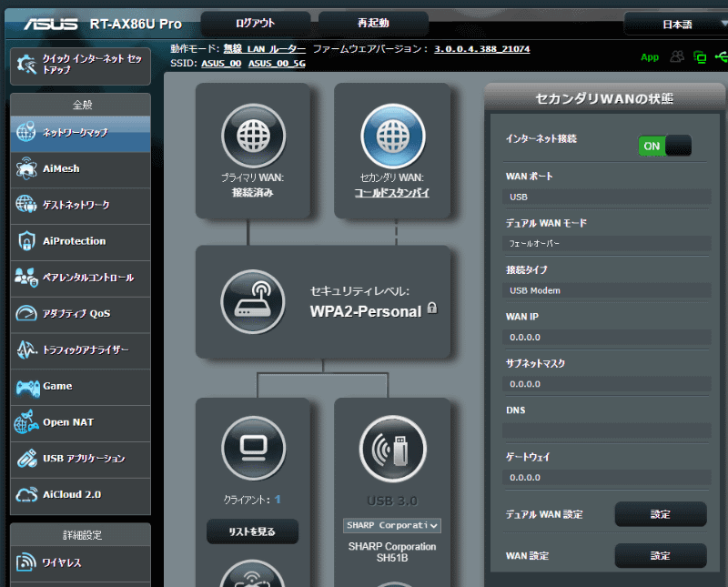Screen dimensions: 728x587
Task: Open the Quick Internet Setup wizard
Action: click(x=80, y=66)
